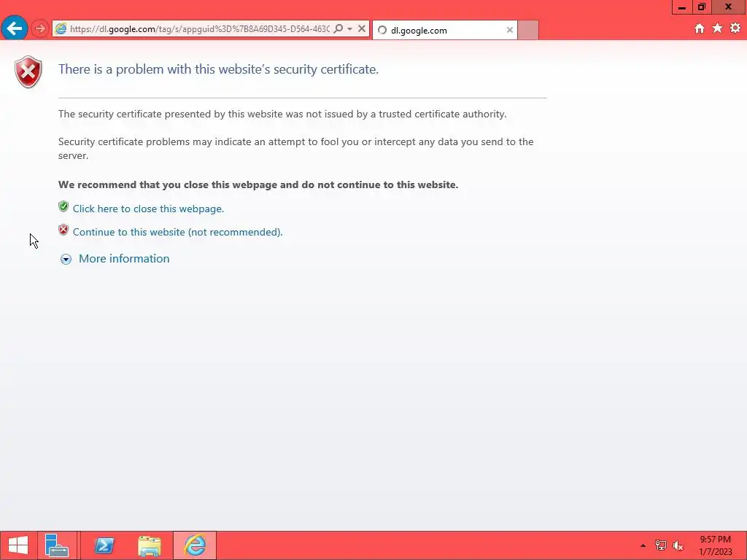This screenshot has width=747, height=560.
Task: Click the search magnifier icon in address bar
Action: click(338, 28)
